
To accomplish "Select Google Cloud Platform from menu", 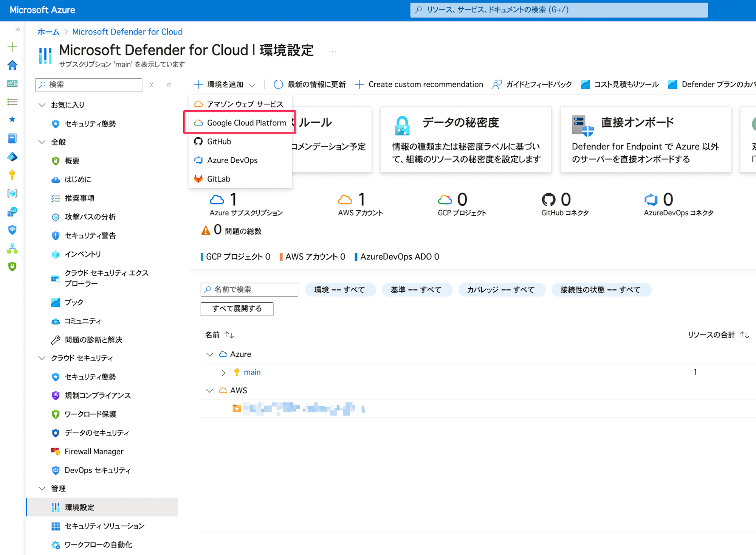I will [x=240, y=123].
